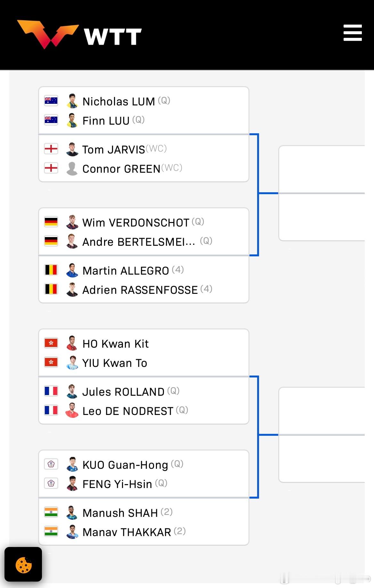The height and width of the screenshot is (588, 374).
Task: Open Leo DE NODREST player link
Action: coord(127,411)
